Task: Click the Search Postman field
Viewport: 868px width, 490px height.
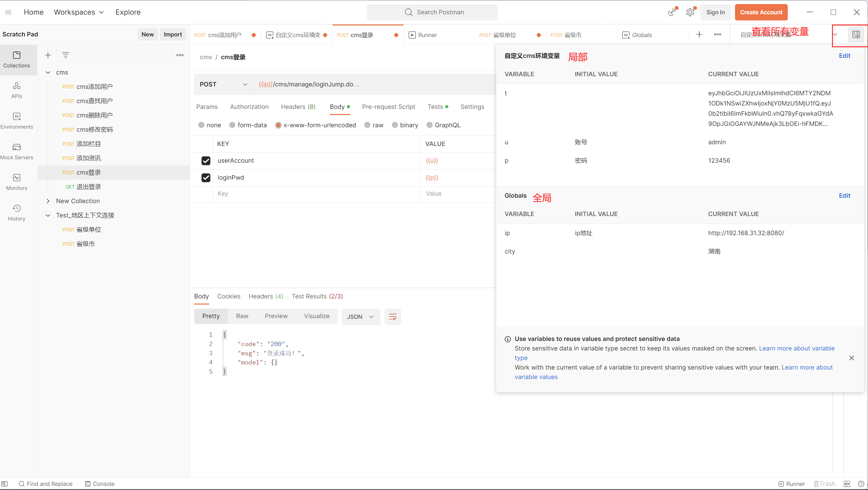Action: tap(432, 12)
